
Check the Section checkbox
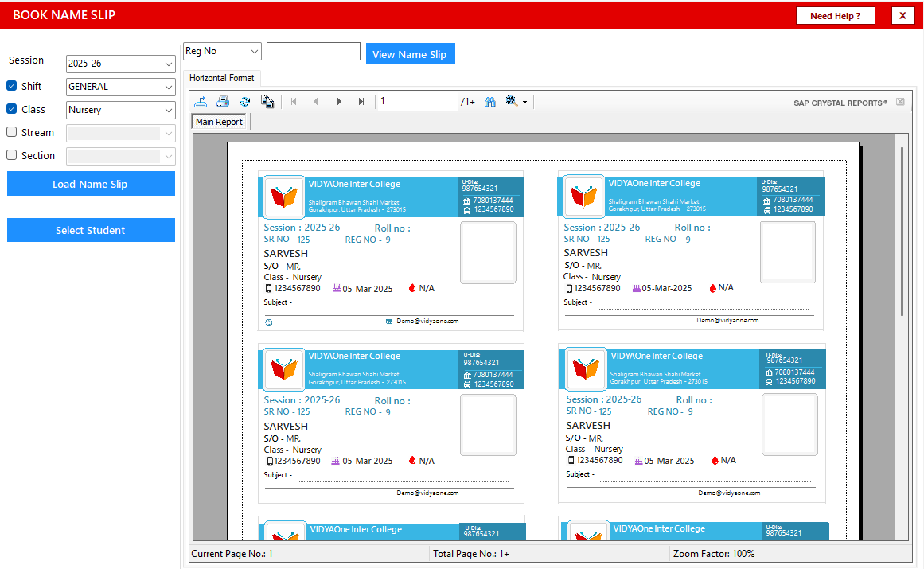[x=12, y=155]
